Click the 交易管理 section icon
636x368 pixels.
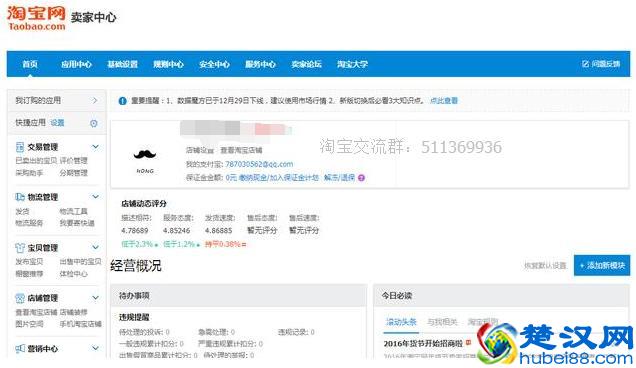pos(19,146)
